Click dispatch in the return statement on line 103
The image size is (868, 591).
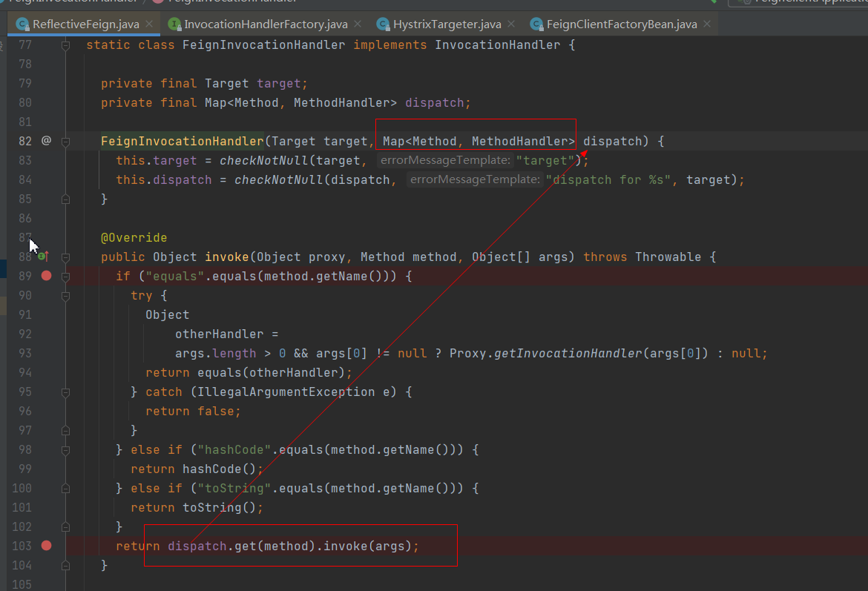tap(197, 547)
